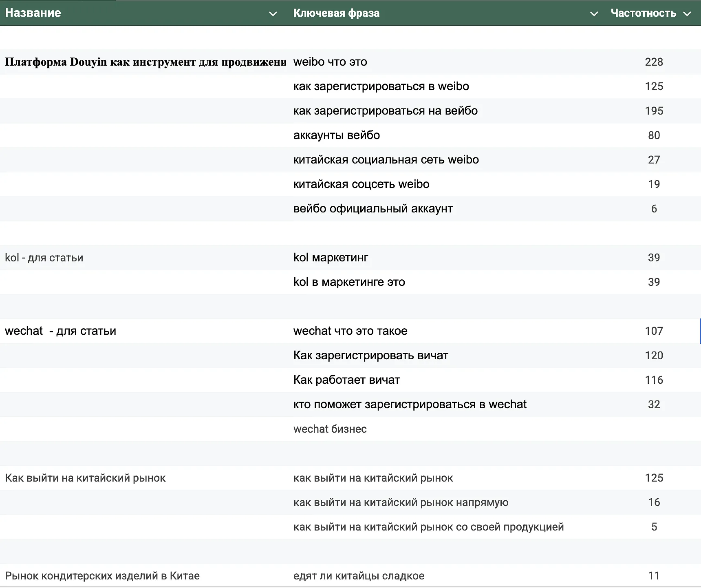
Task: Click the 'kol маркетинг' keyword cell
Action: (x=331, y=258)
